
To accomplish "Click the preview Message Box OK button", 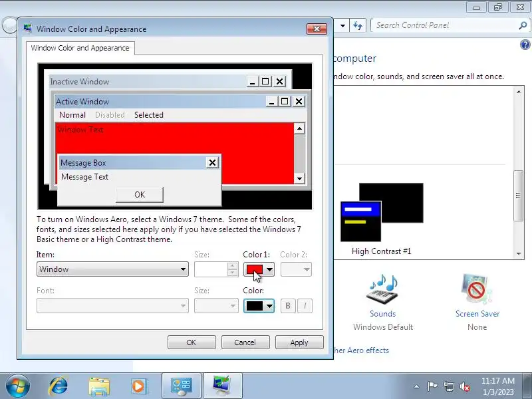I will click(140, 195).
